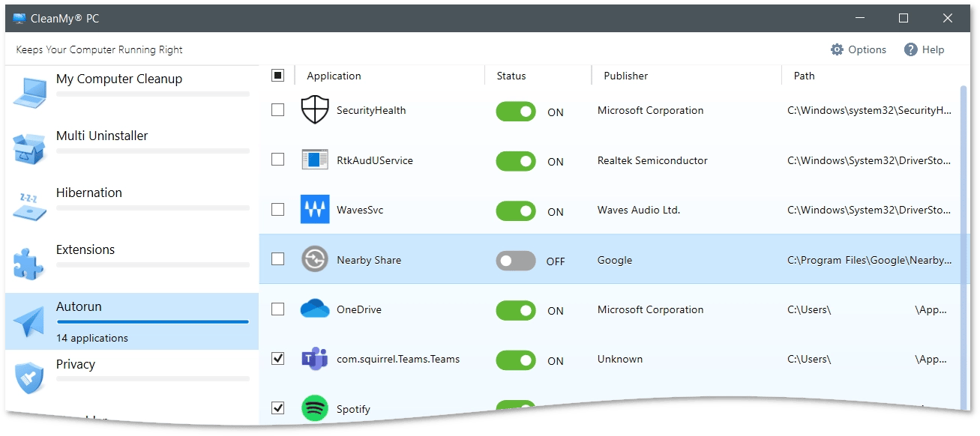Screen dimensions: 980x436
Task: Select the Nearby Share row name
Action: [369, 260]
